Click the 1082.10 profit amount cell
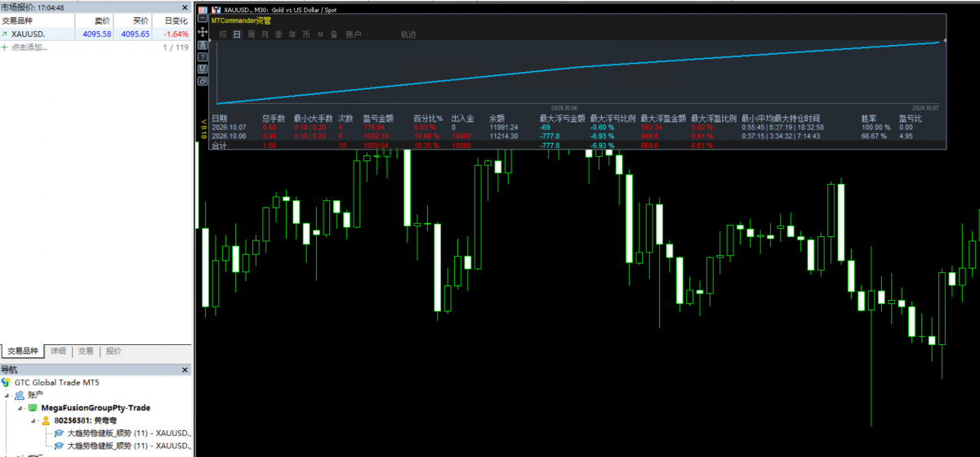This screenshot has width=980, height=457. (x=376, y=137)
